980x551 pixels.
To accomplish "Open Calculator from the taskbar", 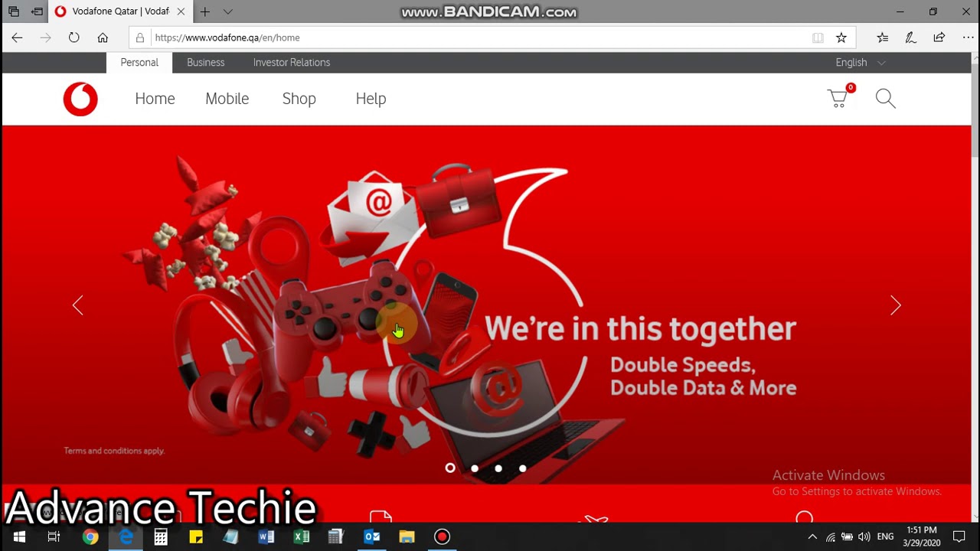I will tap(161, 536).
